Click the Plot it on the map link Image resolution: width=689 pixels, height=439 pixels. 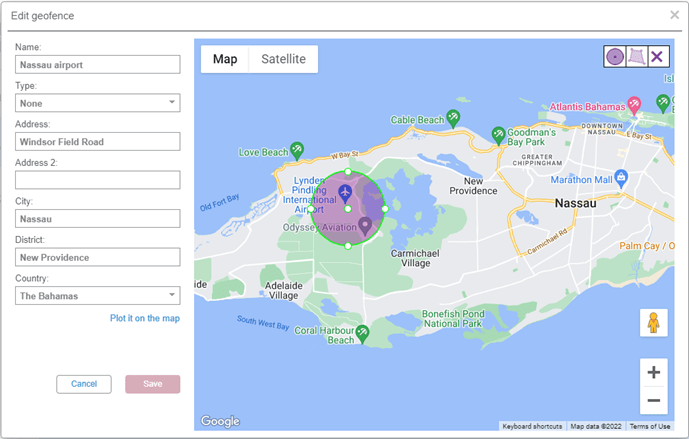tap(144, 319)
